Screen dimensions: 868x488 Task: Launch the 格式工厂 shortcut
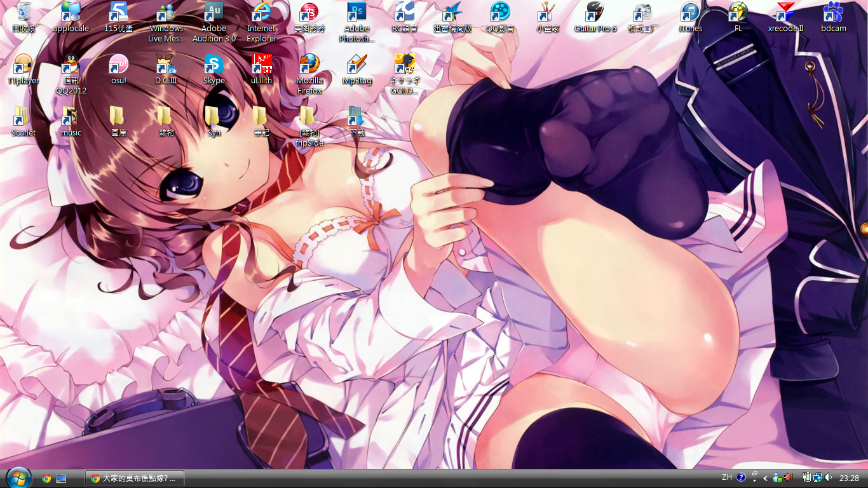coord(643,17)
